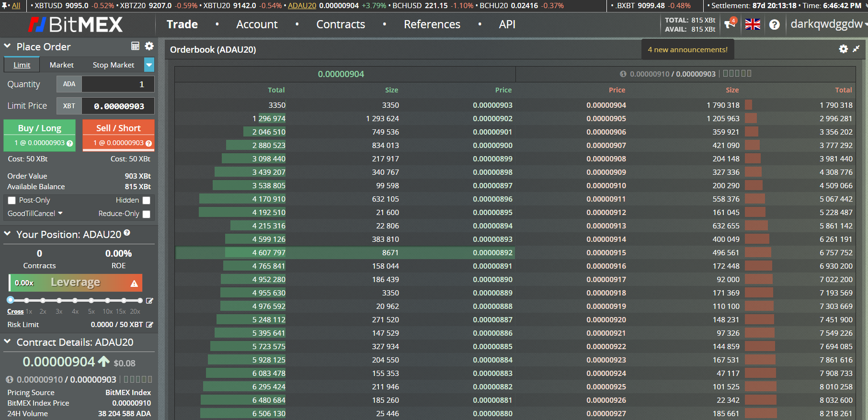Image resolution: width=868 pixels, height=420 pixels.
Task: Click the Buy / Long button
Action: (x=40, y=135)
